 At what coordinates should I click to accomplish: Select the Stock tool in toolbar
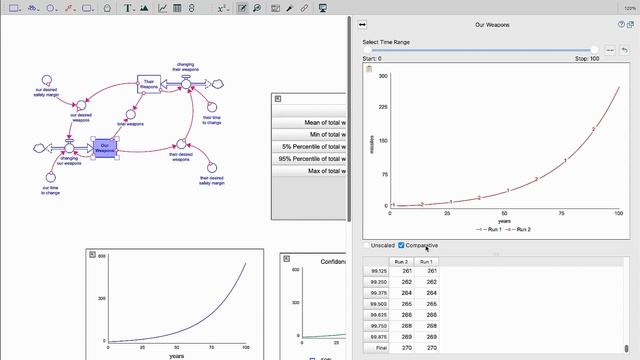[x=13, y=8]
